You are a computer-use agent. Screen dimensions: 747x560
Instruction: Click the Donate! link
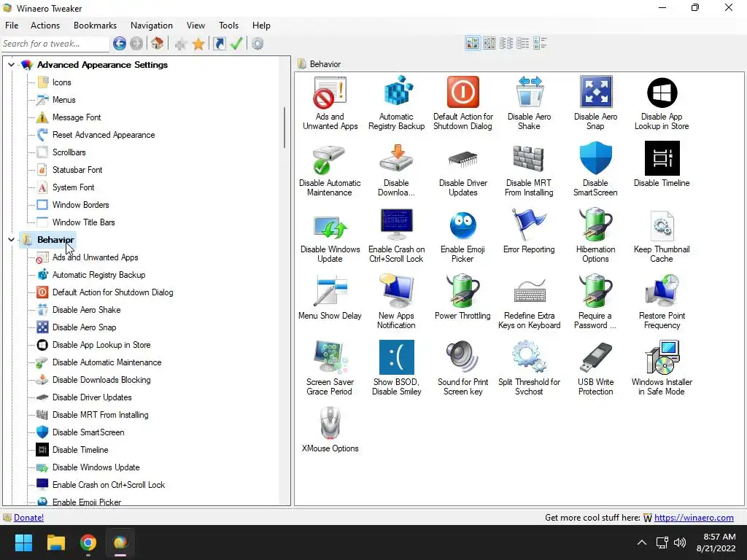(x=28, y=518)
